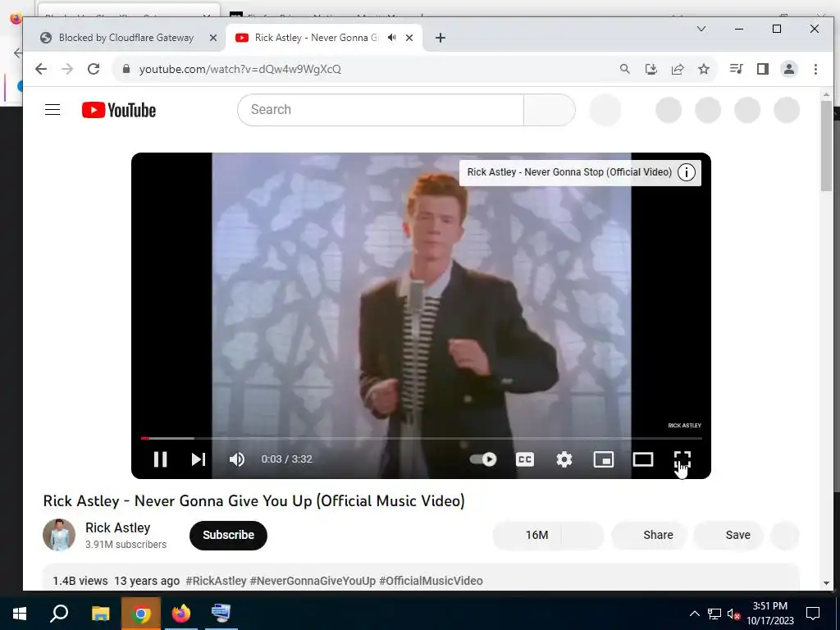Pause the video playback
The height and width of the screenshot is (630, 840).
(x=160, y=459)
